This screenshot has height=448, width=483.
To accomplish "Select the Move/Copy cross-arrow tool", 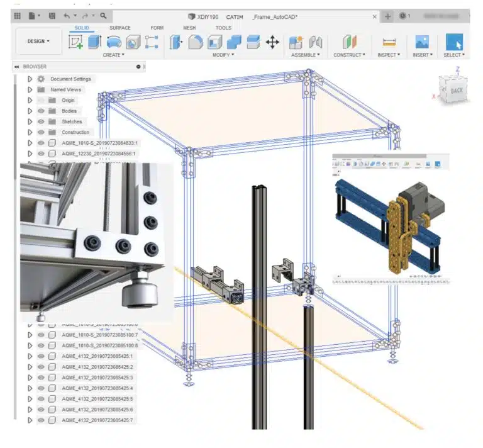I will [272, 42].
